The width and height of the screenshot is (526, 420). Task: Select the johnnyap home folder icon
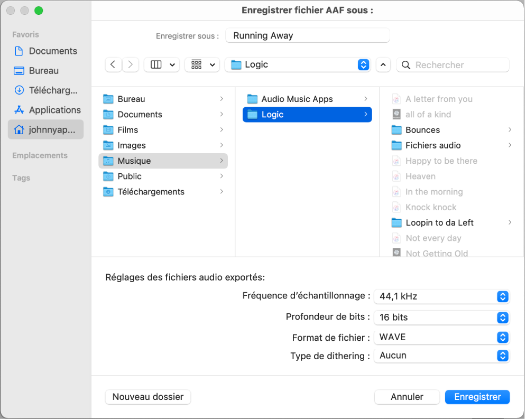[x=45, y=129]
